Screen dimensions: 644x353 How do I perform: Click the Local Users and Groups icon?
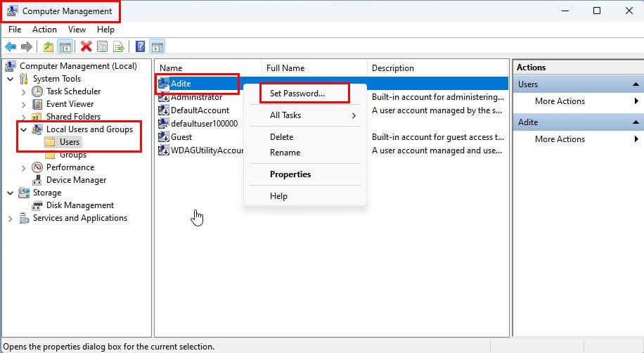(37, 129)
